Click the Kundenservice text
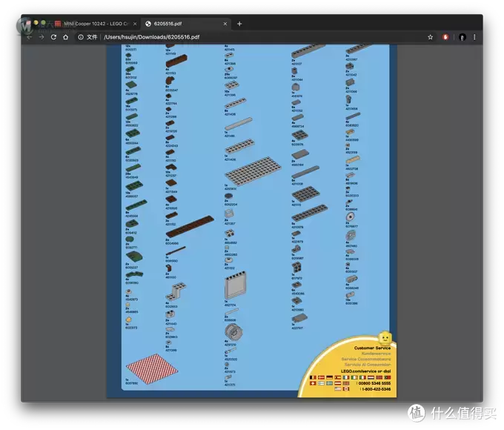 click(x=376, y=354)
